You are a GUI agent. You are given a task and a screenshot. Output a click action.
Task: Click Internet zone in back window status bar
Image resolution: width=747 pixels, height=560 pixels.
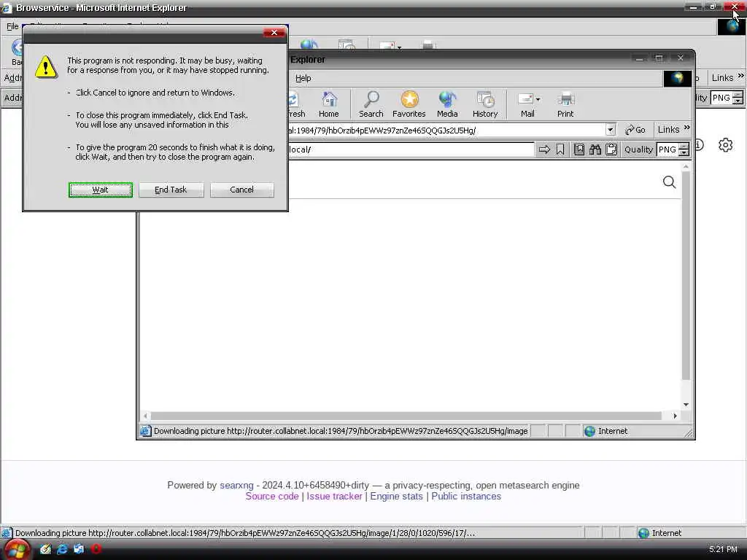(x=659, y=533)
